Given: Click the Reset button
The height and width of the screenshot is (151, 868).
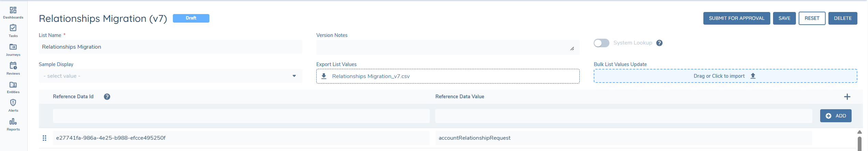Looking at the screenshot, I should click(812, 18).
